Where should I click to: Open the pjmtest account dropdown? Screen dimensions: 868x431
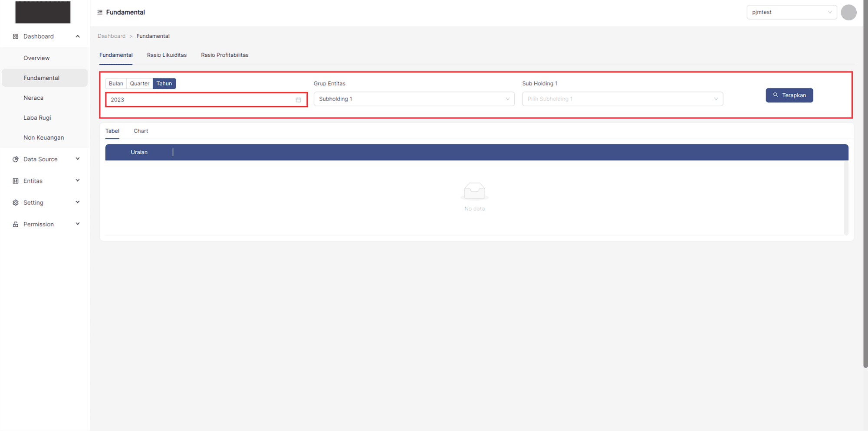pyautogui.click(x=791, y=12)
